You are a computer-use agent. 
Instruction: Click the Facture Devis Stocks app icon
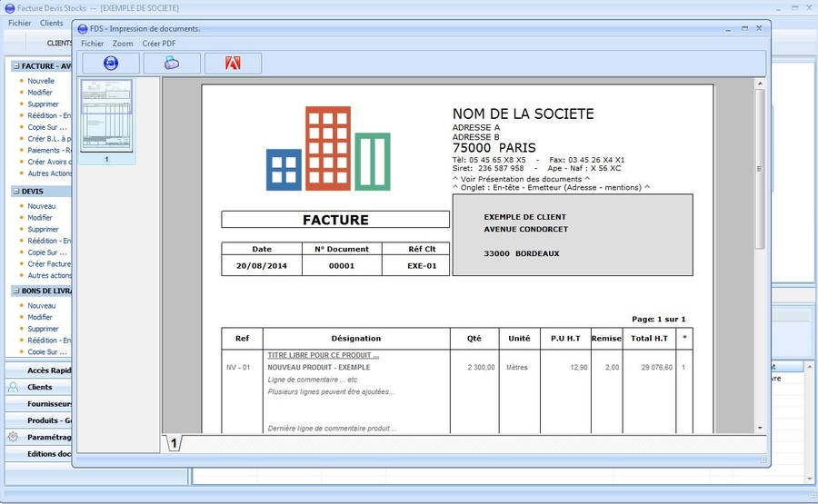(9, 7)
